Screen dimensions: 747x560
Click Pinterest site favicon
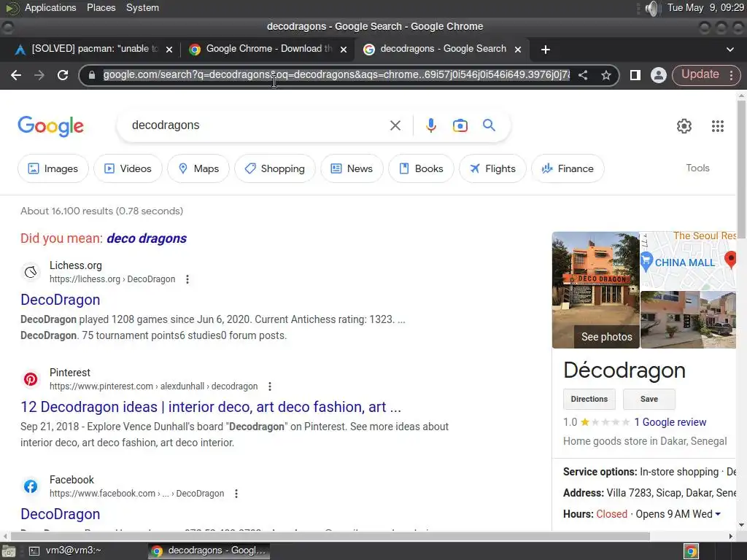coord(31,379)
